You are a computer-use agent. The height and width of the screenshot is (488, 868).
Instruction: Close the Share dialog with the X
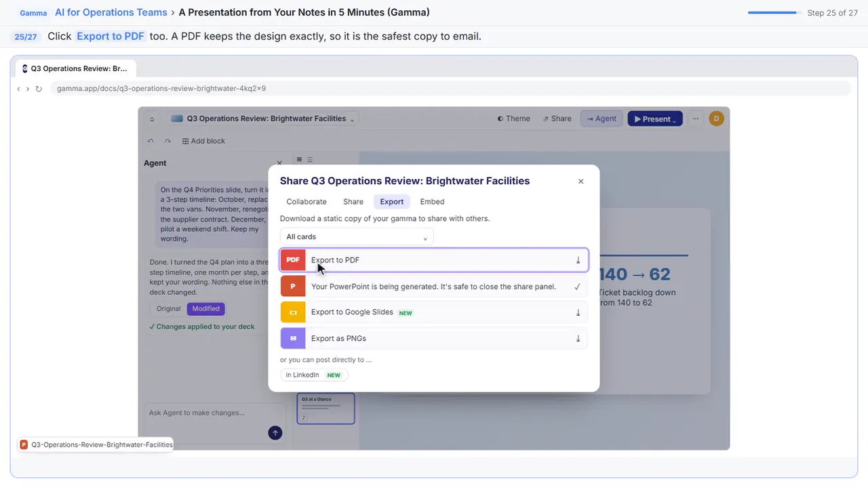coord(580,181)
